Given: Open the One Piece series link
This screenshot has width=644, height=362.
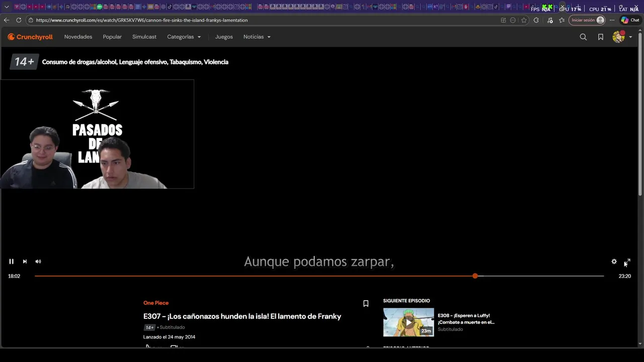Looking at the screenshot, I should pyautogui.click(x=156, y=303).
